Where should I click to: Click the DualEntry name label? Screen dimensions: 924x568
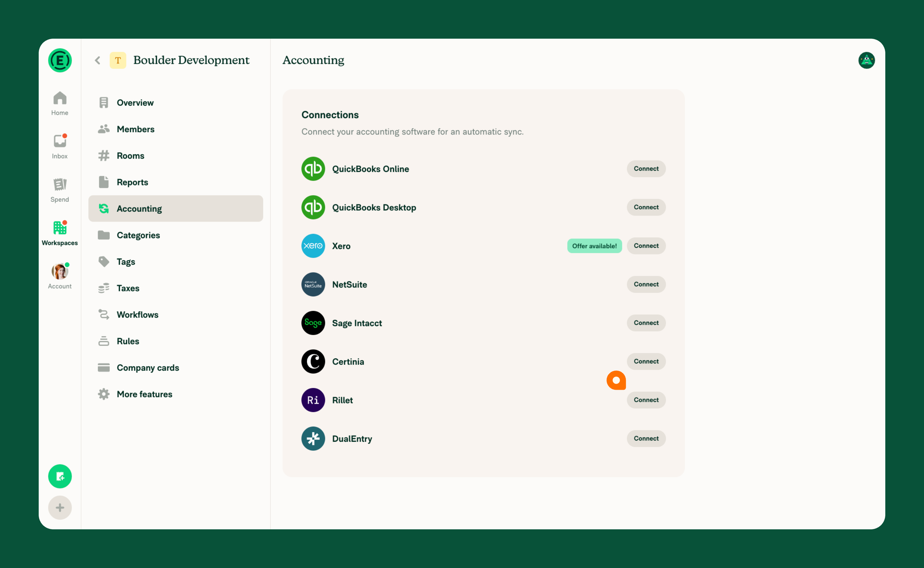point(352,439)
